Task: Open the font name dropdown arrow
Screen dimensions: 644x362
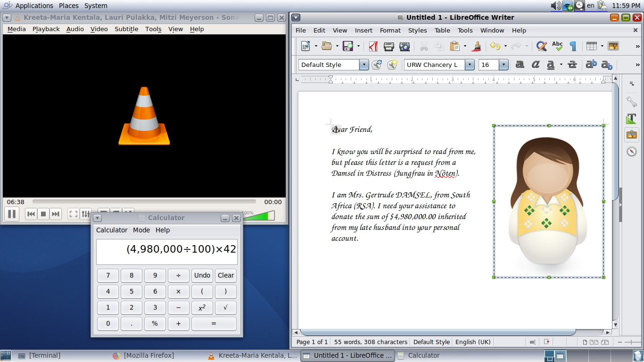Action: (x=470, y=65)
